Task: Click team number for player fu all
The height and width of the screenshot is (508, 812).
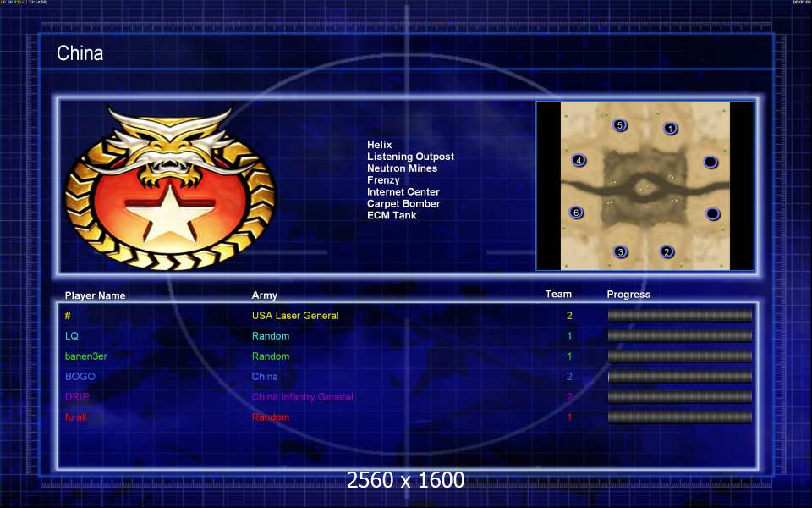Action: coord(569,417)
